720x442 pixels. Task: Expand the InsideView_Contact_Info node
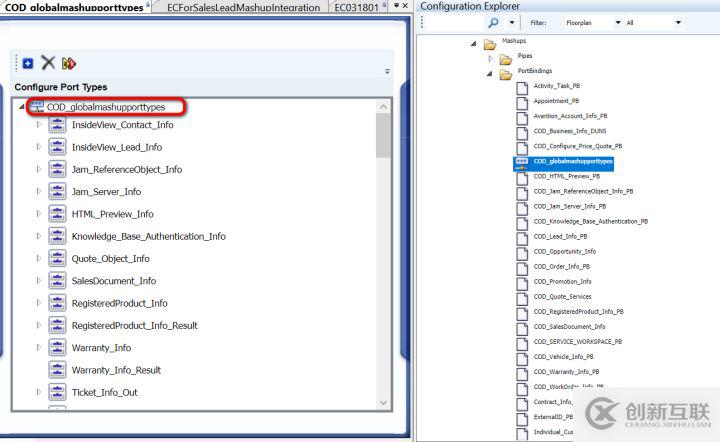point(39,124)
